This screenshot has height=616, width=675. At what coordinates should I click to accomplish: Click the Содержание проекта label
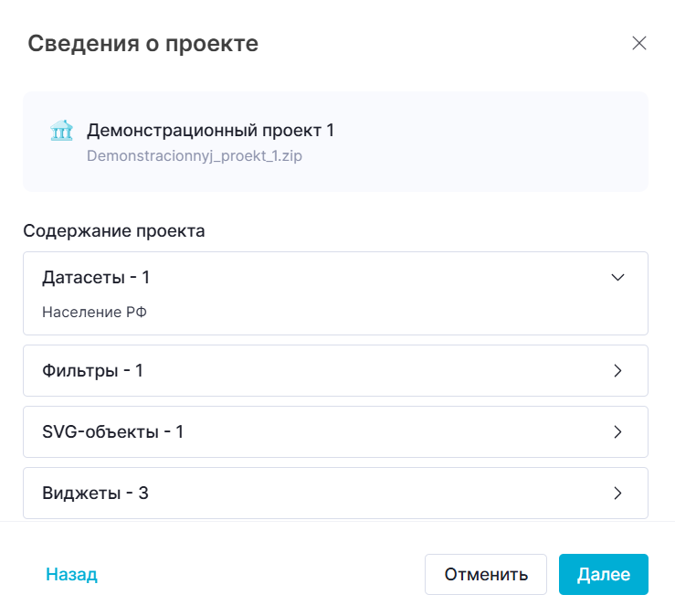114,231
